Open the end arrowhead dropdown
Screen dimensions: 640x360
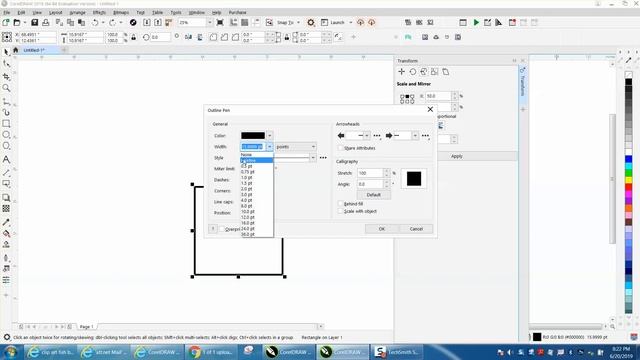(415, 136)
